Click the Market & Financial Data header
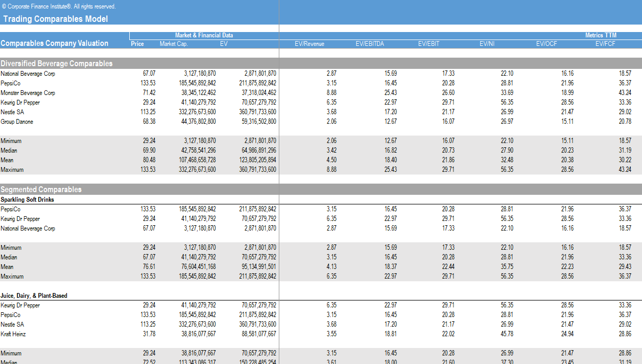This screenshot has width=642, height=364. pos(204,35)
